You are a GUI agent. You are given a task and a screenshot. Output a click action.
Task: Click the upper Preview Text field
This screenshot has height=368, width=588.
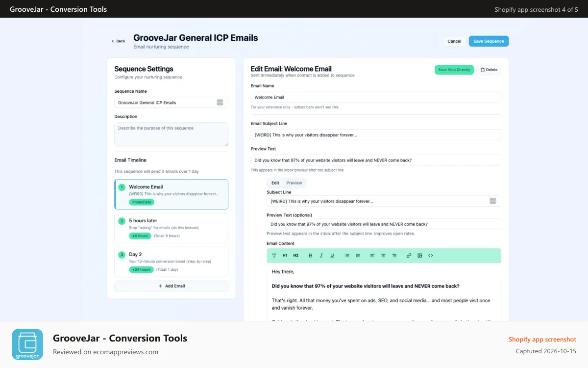[376, 160]
